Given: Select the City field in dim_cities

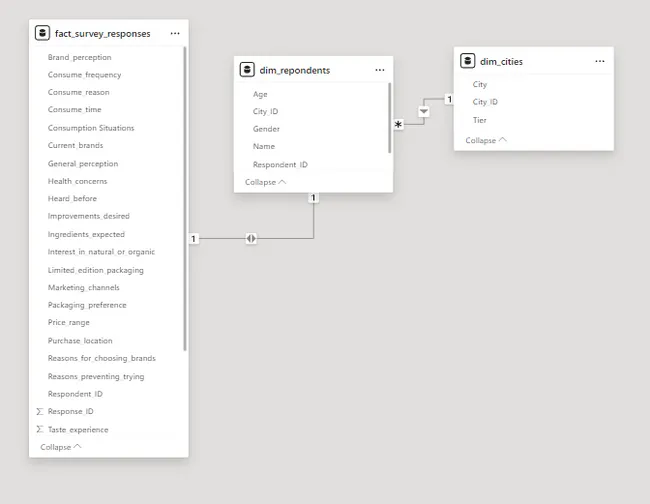Looking at the screenshot, I should pos(480,84).
